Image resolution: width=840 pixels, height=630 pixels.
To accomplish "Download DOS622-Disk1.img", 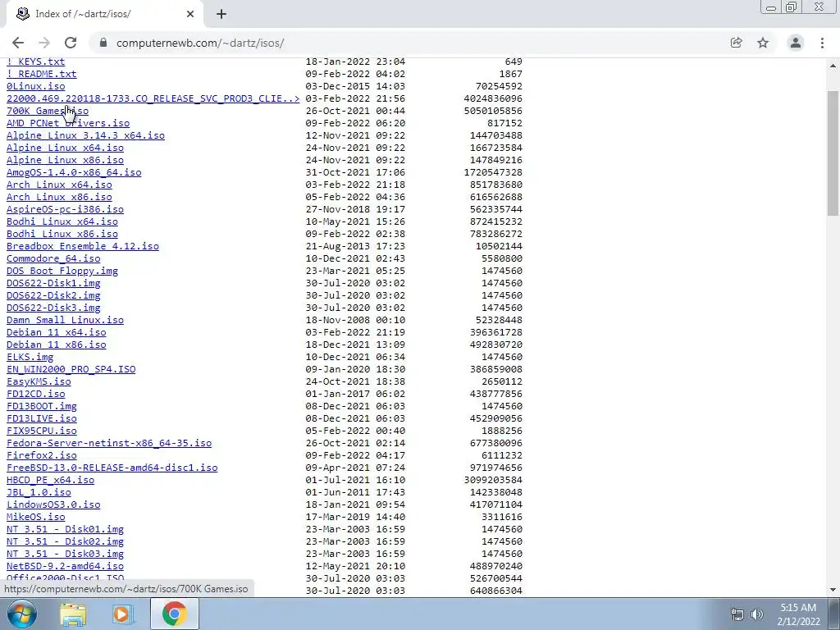I will tap(53, 283).
